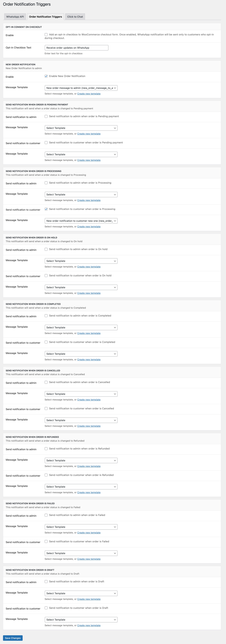Image resolution: width=226 pixels, height=644 pixels.
Task: Open Create new template link for Completed admin
Action: point(89,333)
